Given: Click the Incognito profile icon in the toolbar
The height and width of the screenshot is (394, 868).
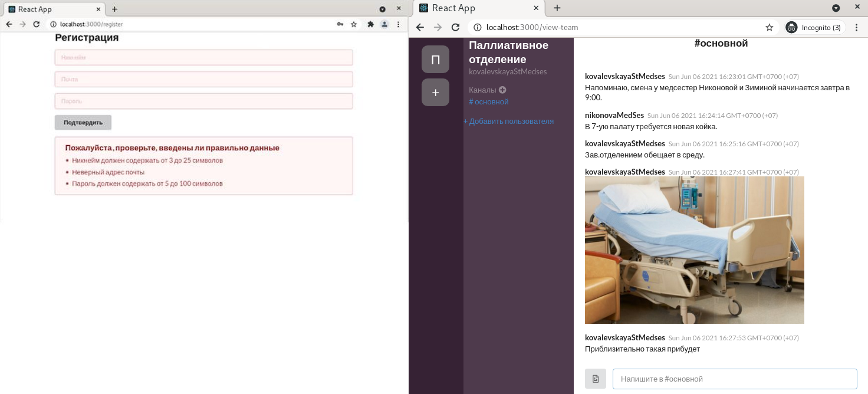Looking at the screenshot, I should (791, 27).
